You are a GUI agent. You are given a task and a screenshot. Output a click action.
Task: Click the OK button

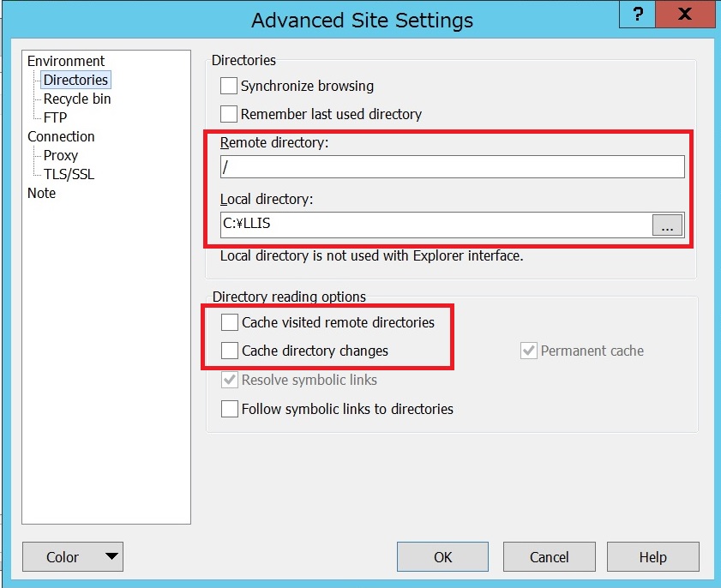[x=443, y=557]
